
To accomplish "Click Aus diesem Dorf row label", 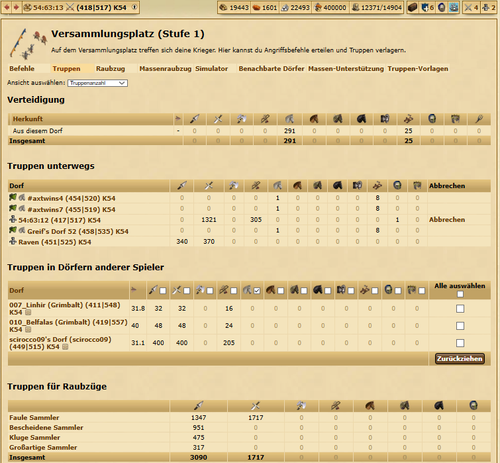I will (x=37, y=131).
